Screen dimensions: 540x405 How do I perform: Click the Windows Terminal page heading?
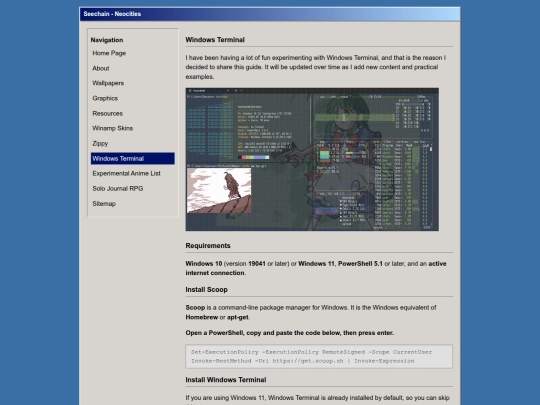[215, 40]
